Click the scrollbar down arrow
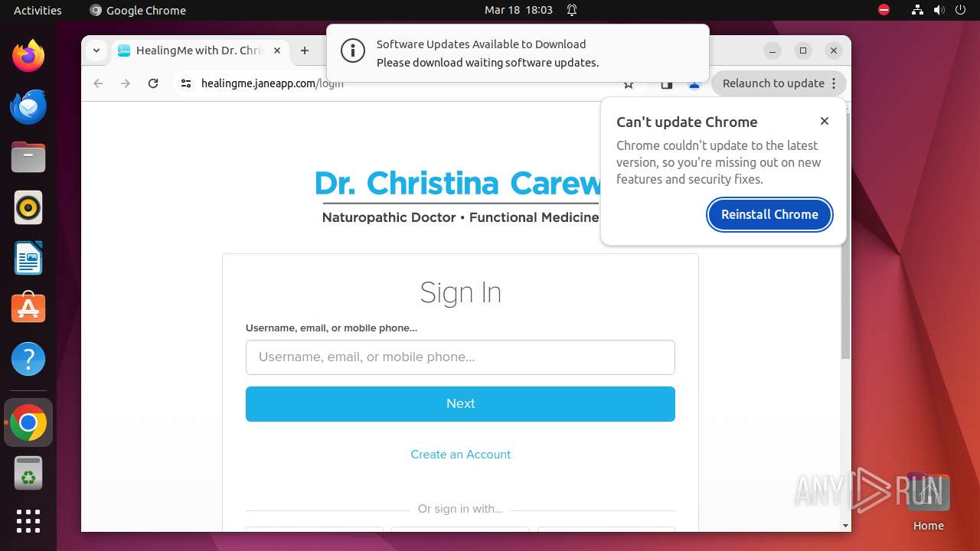Screen dimensions: 980x551 click(845, 525)
